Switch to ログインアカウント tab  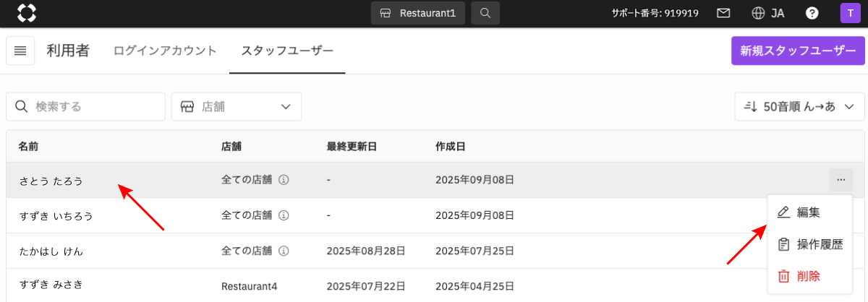coord(165,51)
